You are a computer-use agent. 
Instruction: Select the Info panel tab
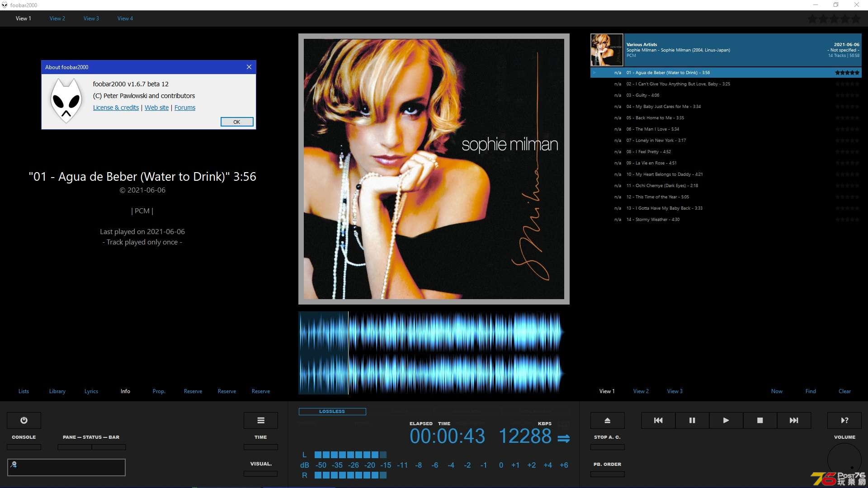tap(125, 391)
